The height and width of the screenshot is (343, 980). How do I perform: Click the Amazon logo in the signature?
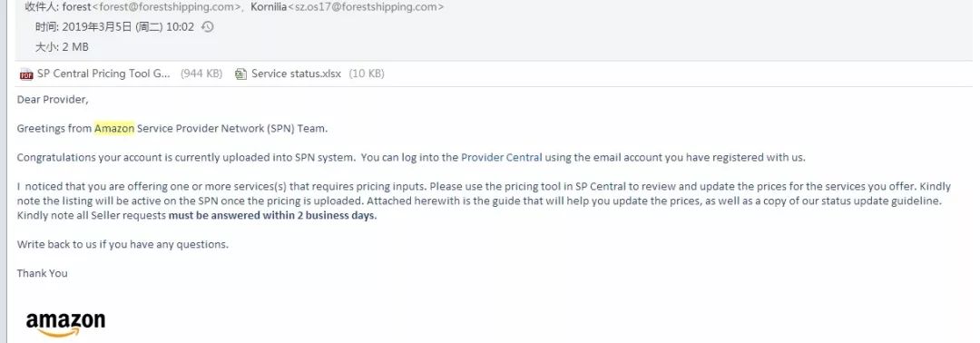pyautogui.click(x=65, y=324)
